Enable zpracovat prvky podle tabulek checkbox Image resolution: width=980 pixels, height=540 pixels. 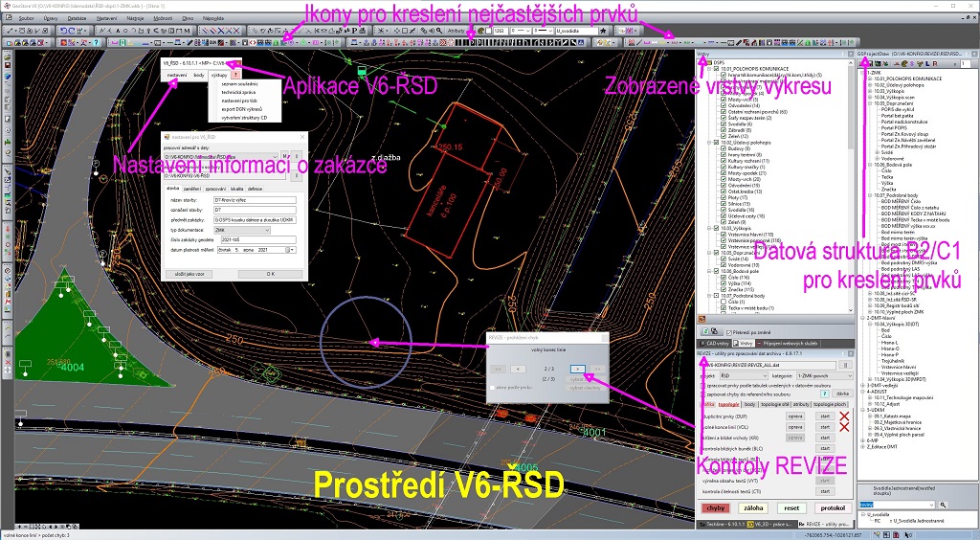tap(702, 386)
